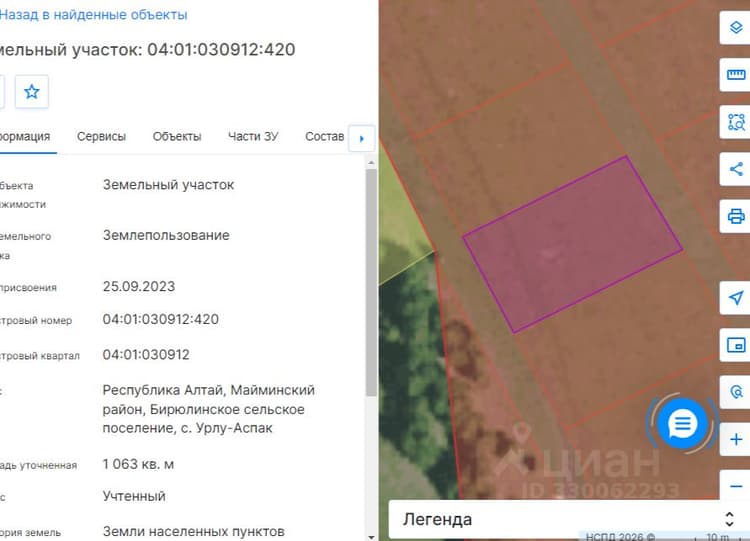The height and width of the screenshot is (541, 750).
Task: Click Земли населенных пунктов value
Action: coord(194,531)
